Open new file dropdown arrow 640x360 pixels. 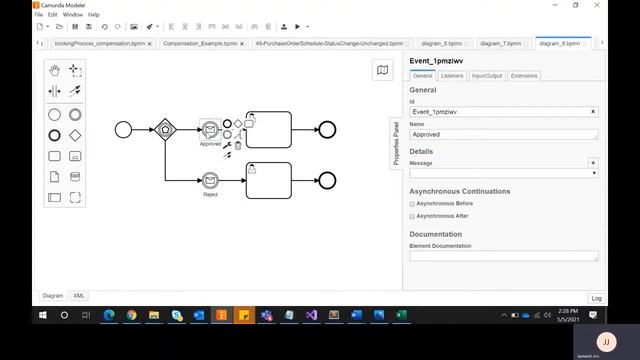coord(48,27)
